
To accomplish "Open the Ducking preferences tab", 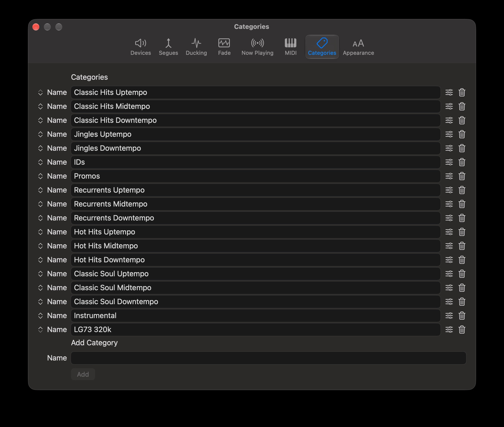I will 196,47.
